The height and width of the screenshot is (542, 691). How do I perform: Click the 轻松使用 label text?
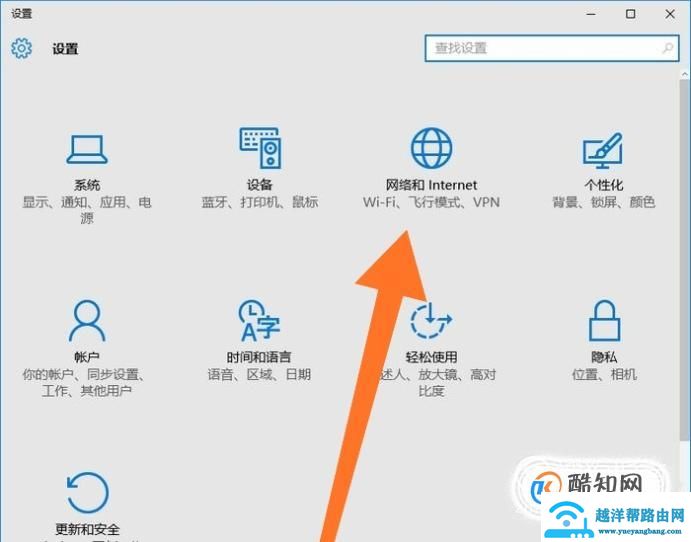(x=431, y=357)
